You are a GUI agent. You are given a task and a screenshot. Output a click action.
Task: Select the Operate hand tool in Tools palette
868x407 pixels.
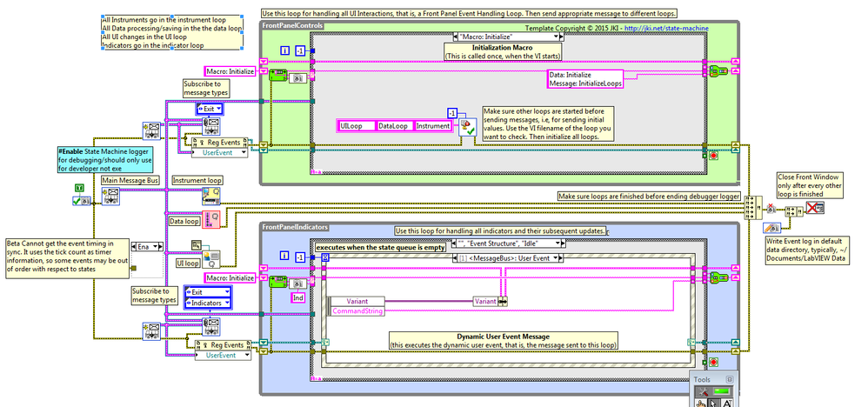[703, 404]
